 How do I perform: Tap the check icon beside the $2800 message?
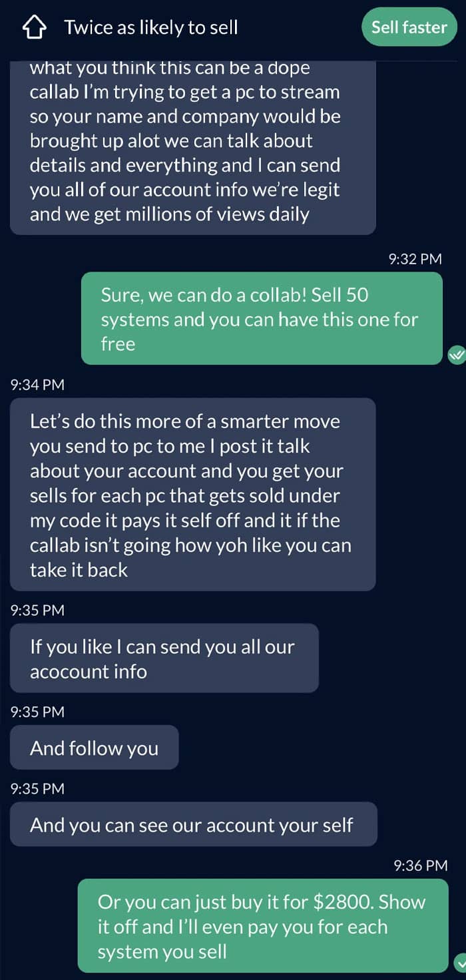click(x=461, y=961)
